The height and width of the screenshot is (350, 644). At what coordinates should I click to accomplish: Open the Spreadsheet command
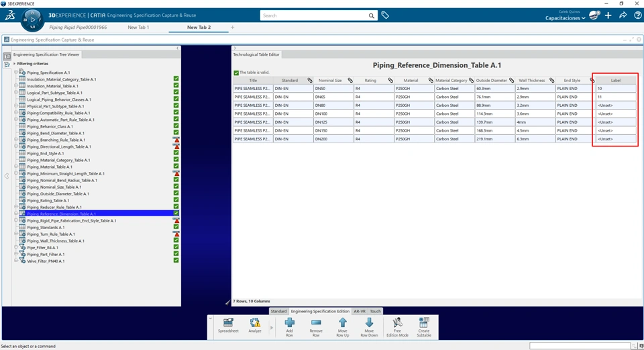point(228,326)
